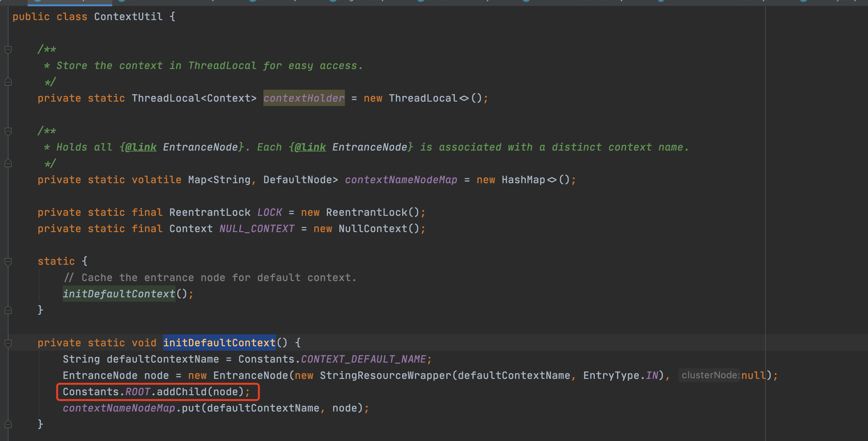Click the highlighted contextHolder field name

click(304, 98)
